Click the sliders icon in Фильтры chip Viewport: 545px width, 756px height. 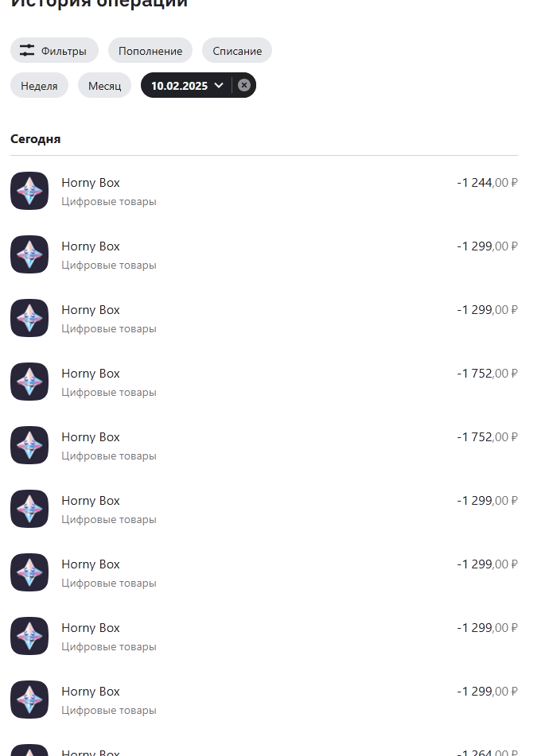(x=27, y=50)
